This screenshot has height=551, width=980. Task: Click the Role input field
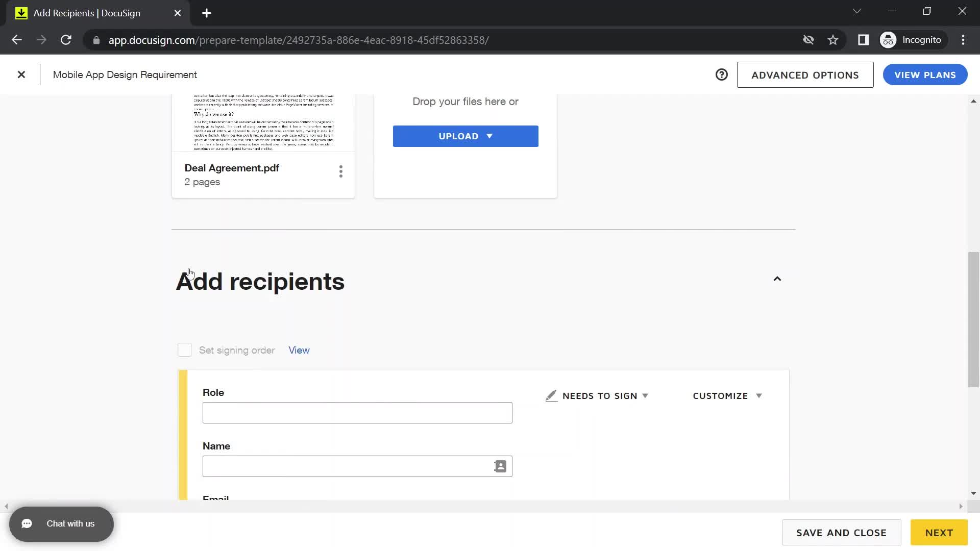click(357, 412)
